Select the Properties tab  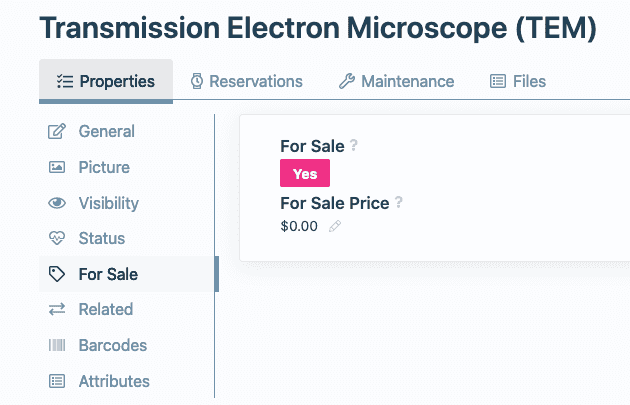click(106, 81)
